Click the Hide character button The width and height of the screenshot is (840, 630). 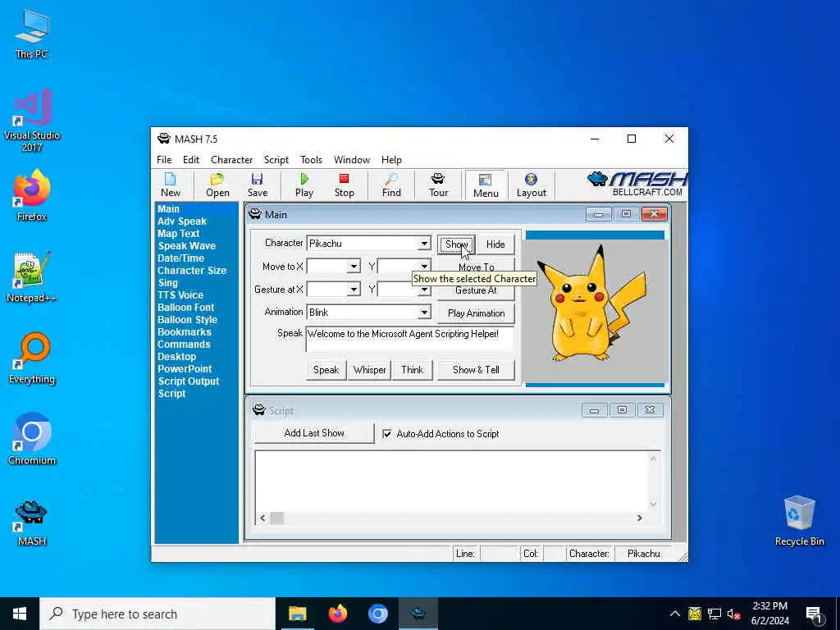pos(495,244)
